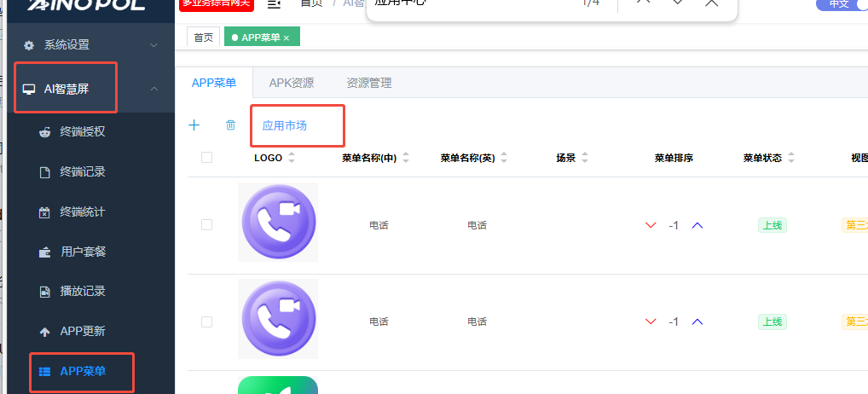Open 终端授权 in the sidebar
This screenshot has height=394, width=868.
82,132
